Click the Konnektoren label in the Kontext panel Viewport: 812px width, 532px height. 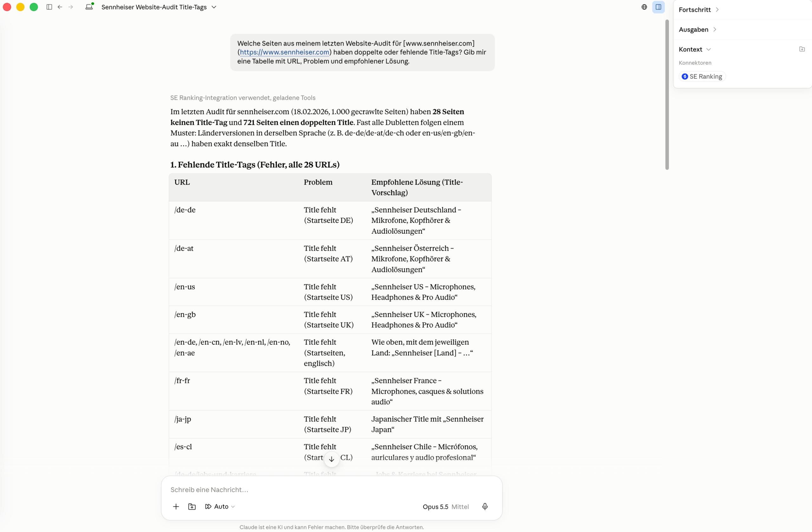pyautogui.click(x=695, y=63)
